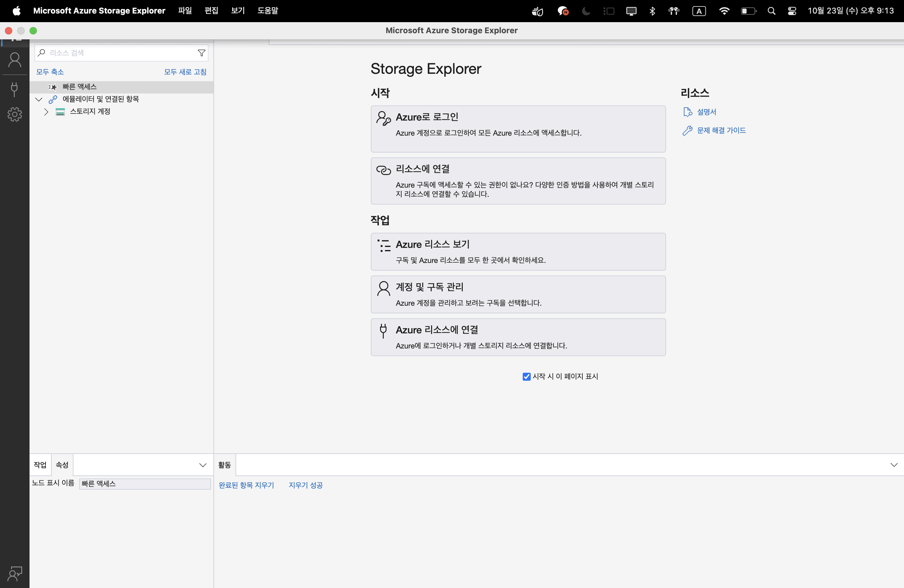Click the Quick Access star icon
Viewport: 904px width, 588px height.
click(x=52, y=87)
